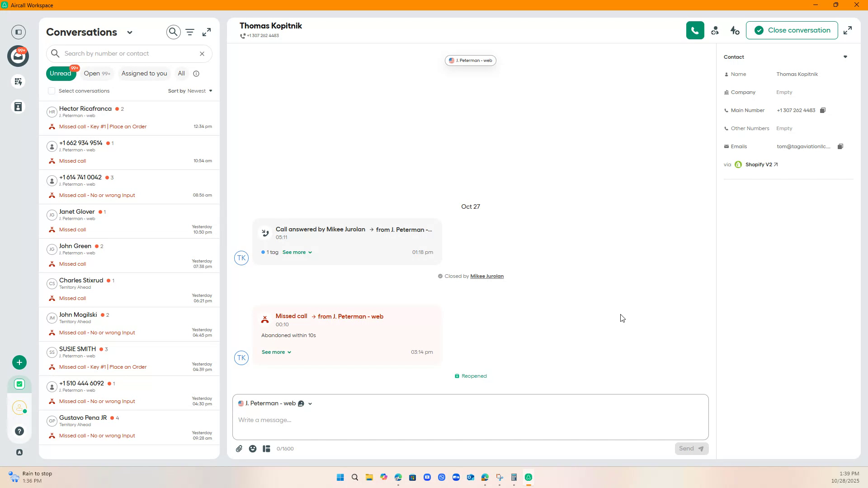Insert an emoji into the message

253,448
